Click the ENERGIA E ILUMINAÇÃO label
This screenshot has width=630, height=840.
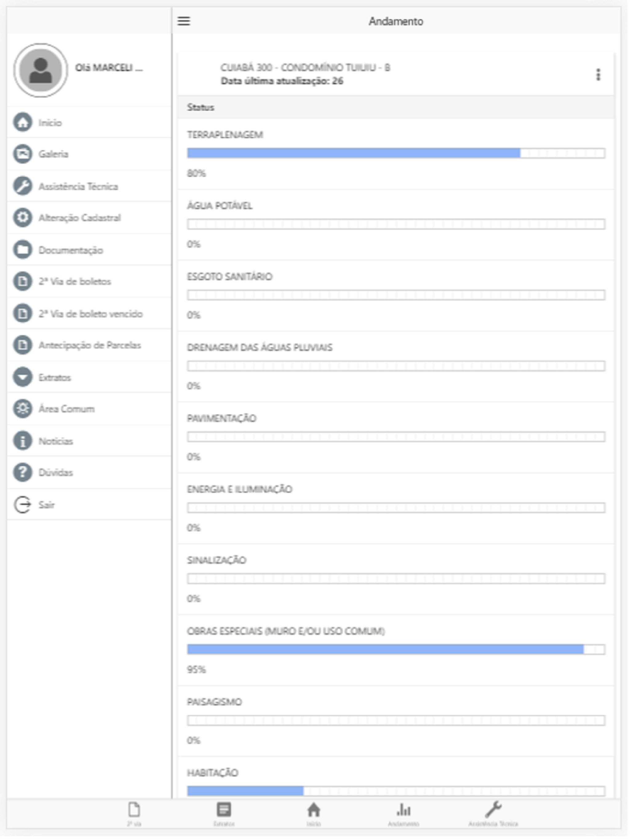click(239, 489)
